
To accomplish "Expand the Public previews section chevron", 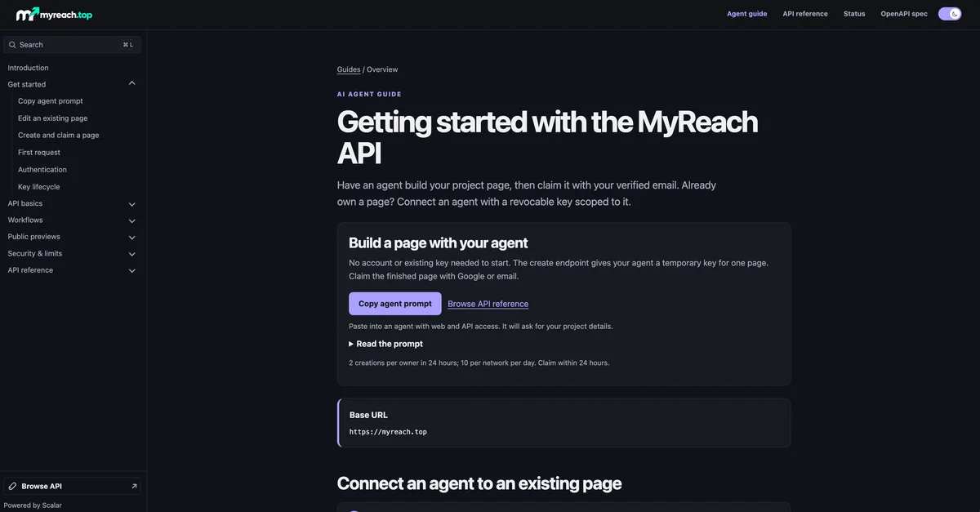I will (132, 238).
